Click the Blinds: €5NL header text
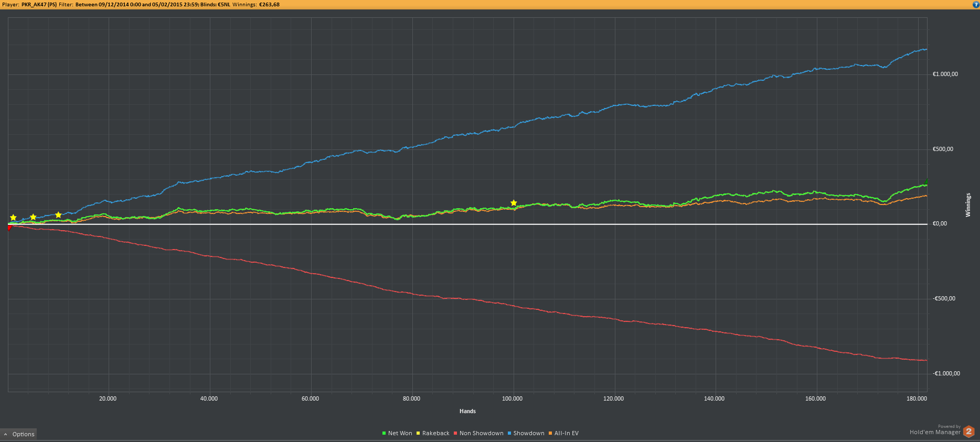Image resolution: width=980 pixels, height=442 pixels. point(215,5)
